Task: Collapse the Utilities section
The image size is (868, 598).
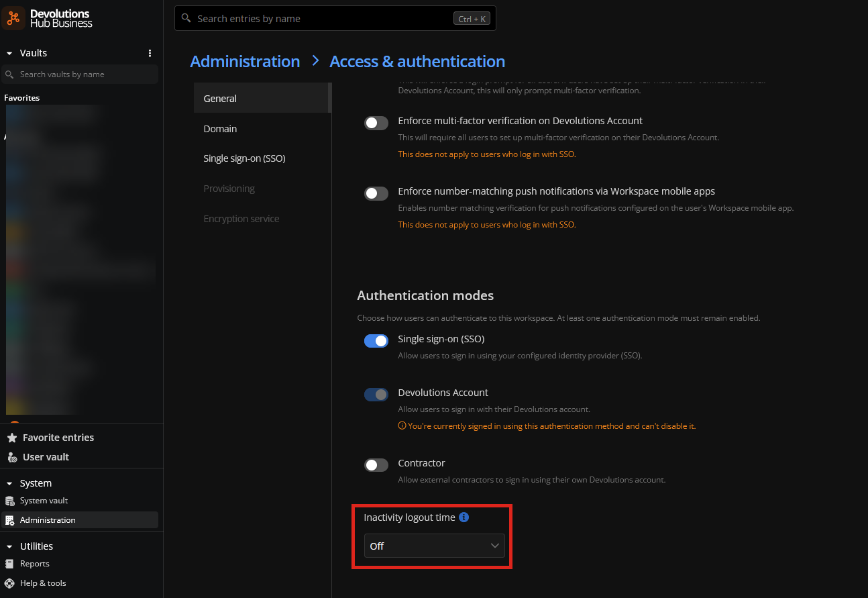Action: tap(9, 546)
